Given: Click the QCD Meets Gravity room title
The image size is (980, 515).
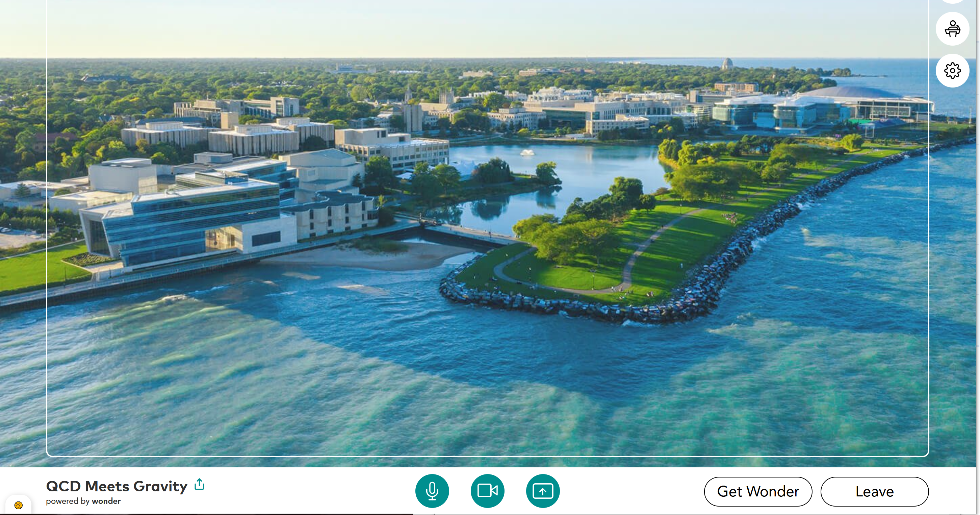Looking at the screenshot, I should pos(117,486).
